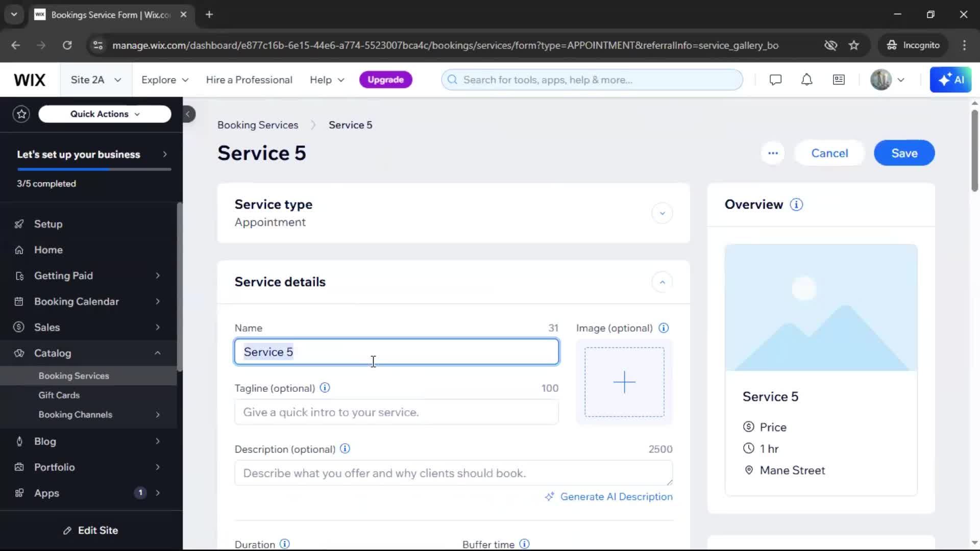The width and height of the screenshot is (980, 551).
Task: Click the Image (optional) info icon
Action: tap(664, 328)
